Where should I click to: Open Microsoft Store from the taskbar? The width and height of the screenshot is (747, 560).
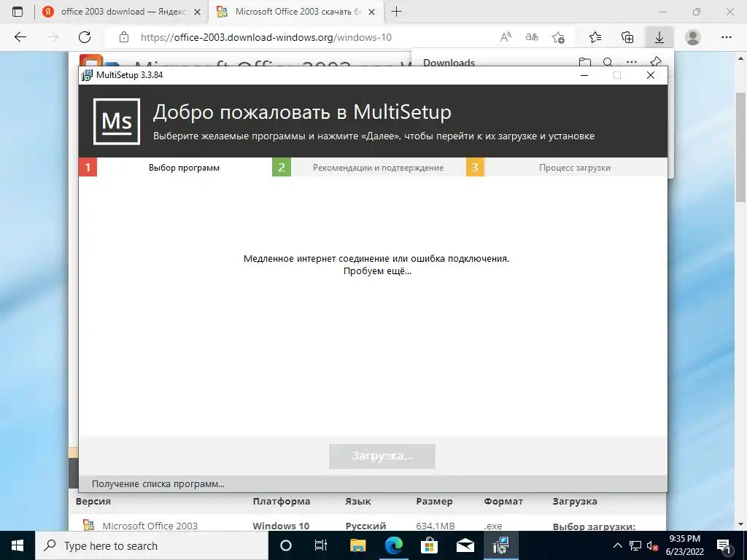pos(429,545)
